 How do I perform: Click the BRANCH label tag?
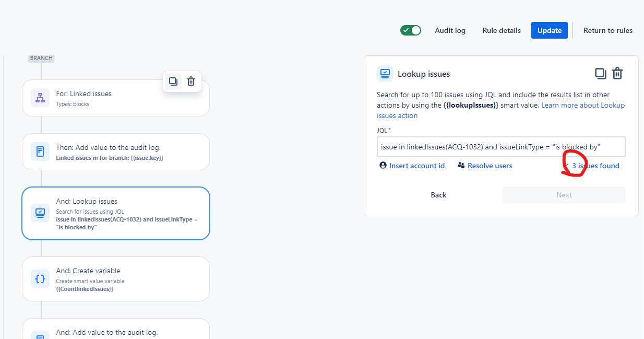41,58
